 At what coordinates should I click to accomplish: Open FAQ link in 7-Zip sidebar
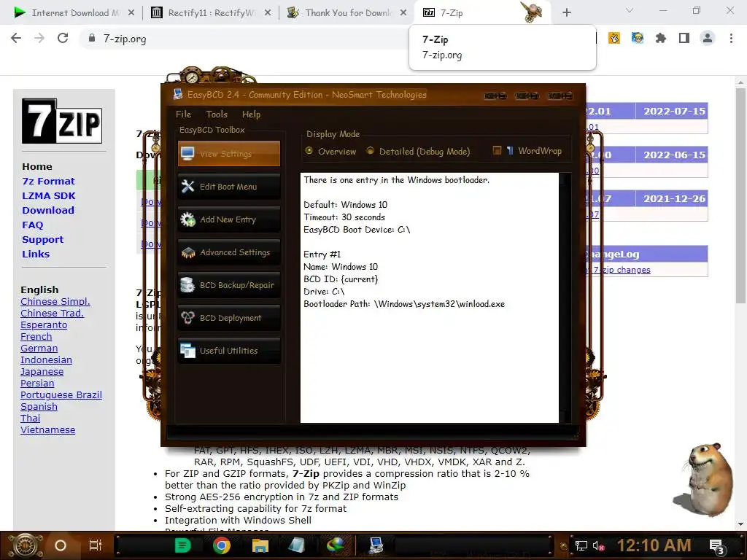click(32, 225)
